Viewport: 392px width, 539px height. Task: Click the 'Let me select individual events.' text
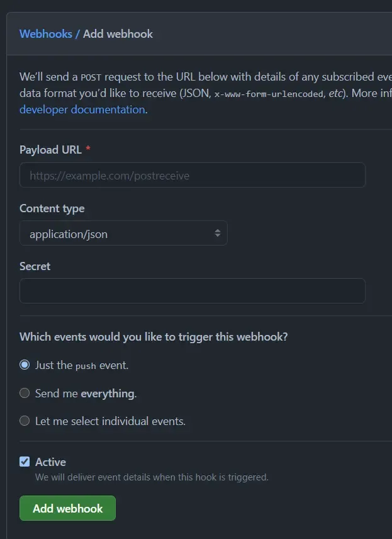click(x=110, y=421)
